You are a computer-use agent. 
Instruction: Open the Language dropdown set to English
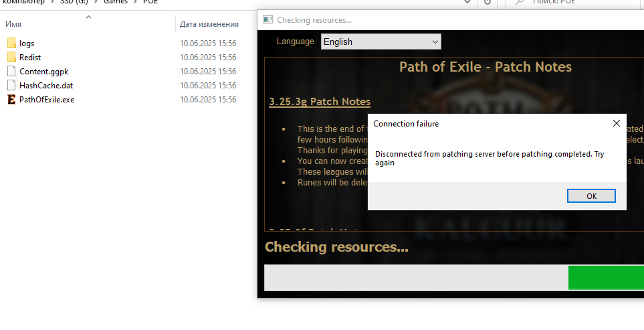pyautogui.click(x=381, y=42)
